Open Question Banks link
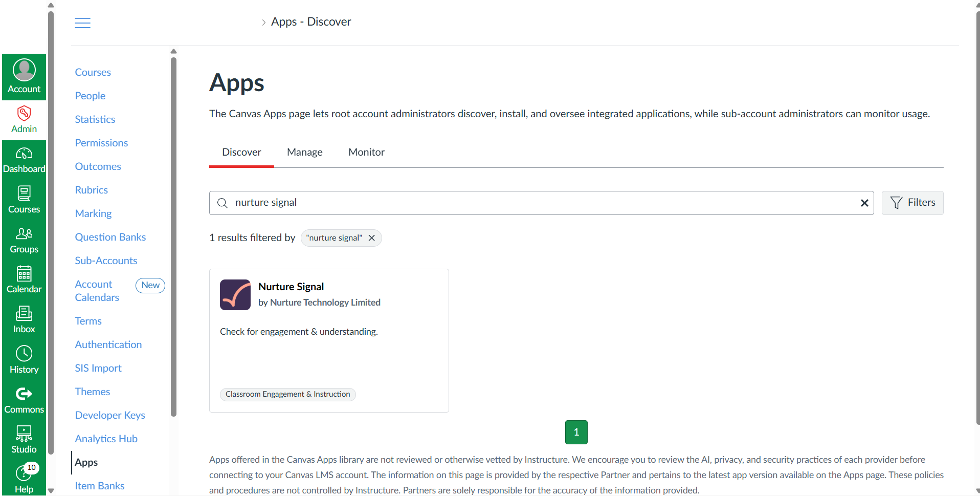This screenshot has height=496, width=980. click(110, 237)
